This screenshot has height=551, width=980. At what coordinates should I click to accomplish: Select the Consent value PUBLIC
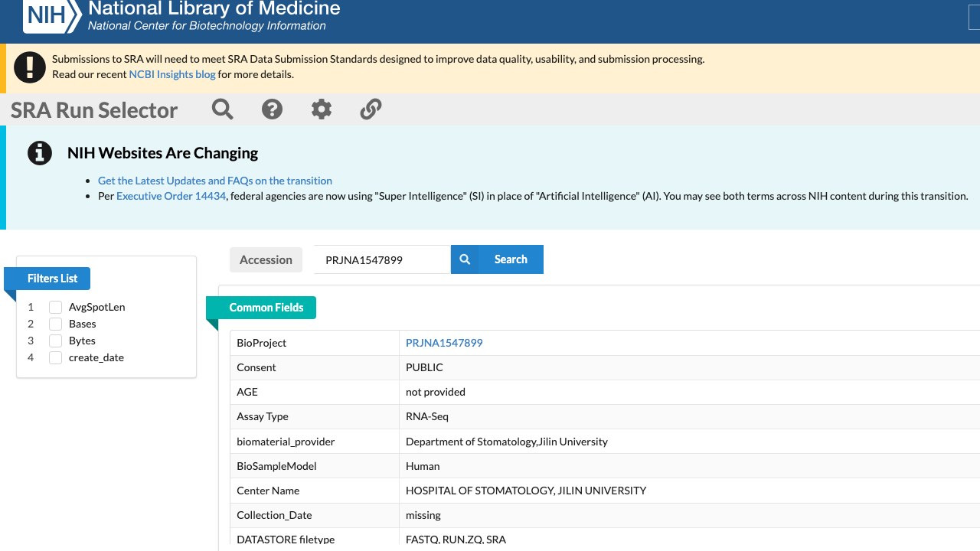[424, 367]
